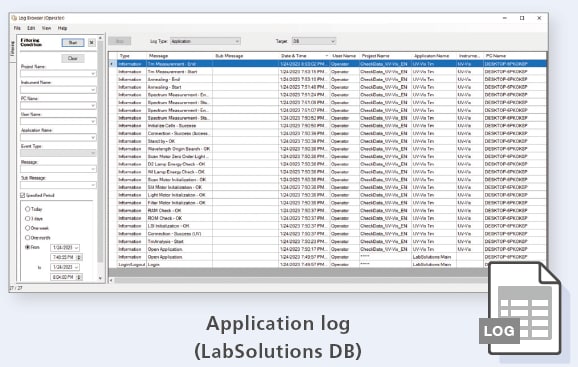Viewport: 578px width, 367px height.
Task: Select the 3 days radio button
Action: pos(28,219)
